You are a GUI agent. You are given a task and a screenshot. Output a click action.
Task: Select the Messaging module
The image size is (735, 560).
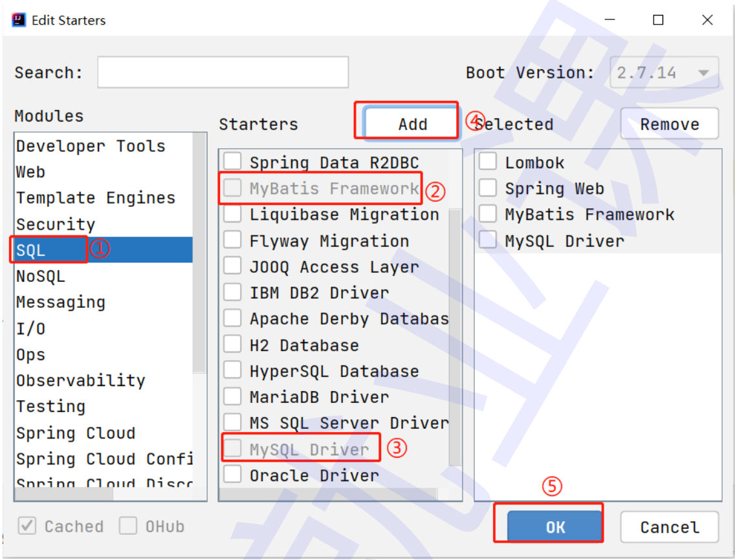pyautogui.click(x=104, y=302)
